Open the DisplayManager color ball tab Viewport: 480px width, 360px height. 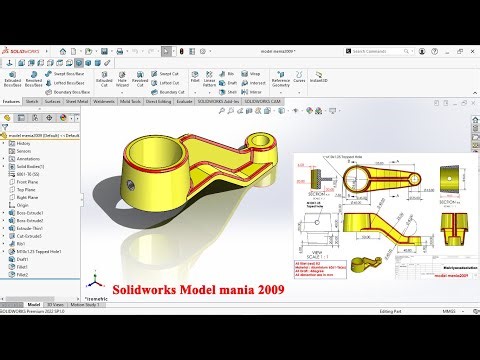click(x=63, y=118)
